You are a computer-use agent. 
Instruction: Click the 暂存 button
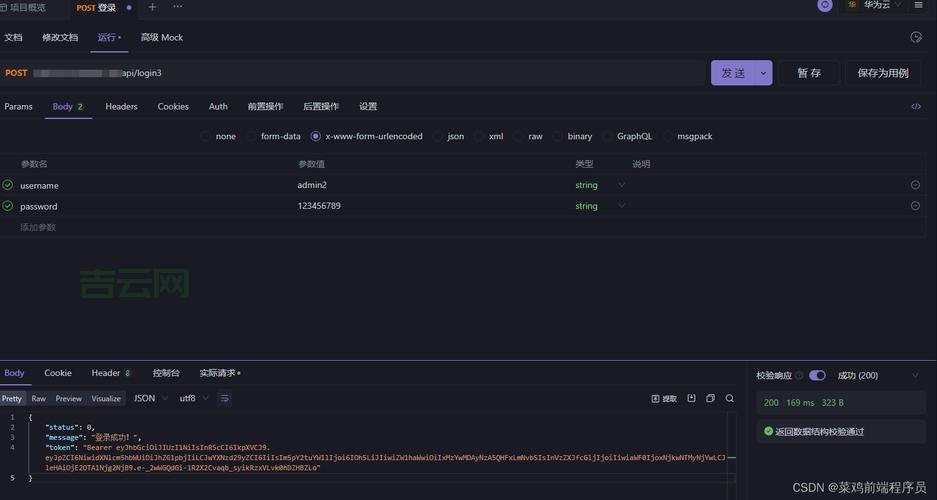[809, 73]
